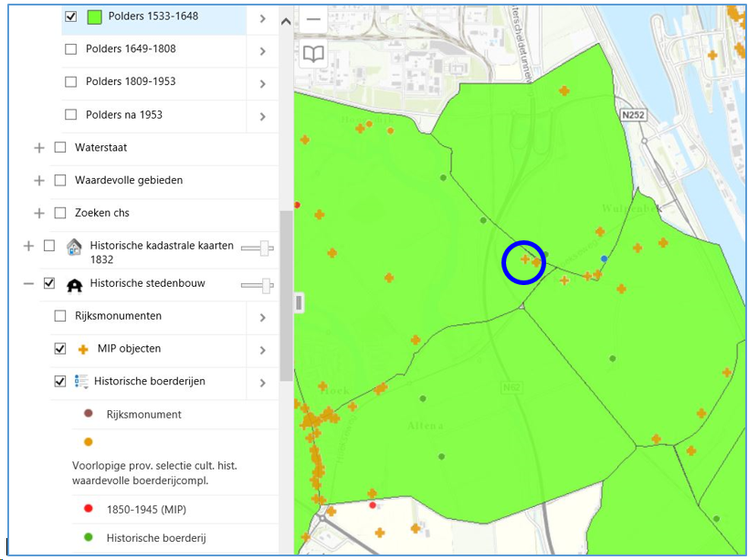Viewport: 748px width, 560px height.
Task: Enable the Polders 1809-1953 layer checkbox
Action: 70,82
